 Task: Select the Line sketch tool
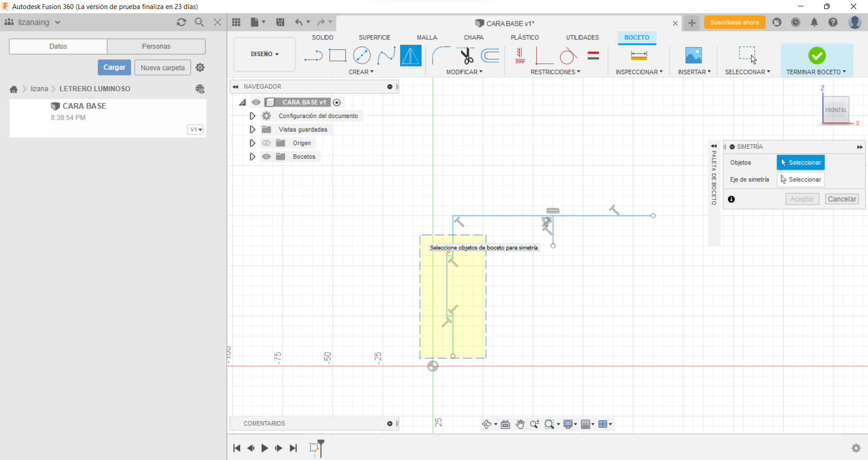(x=313, y=56)
